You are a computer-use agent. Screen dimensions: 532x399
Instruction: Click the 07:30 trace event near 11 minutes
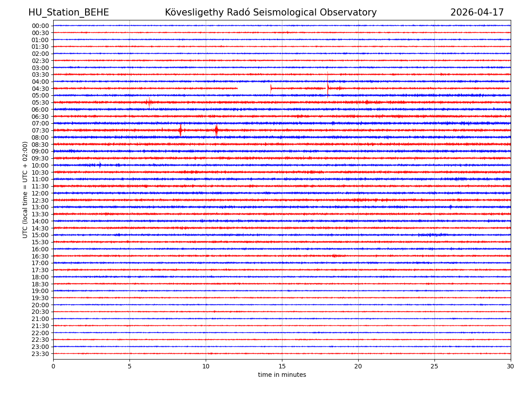[216, 130]
